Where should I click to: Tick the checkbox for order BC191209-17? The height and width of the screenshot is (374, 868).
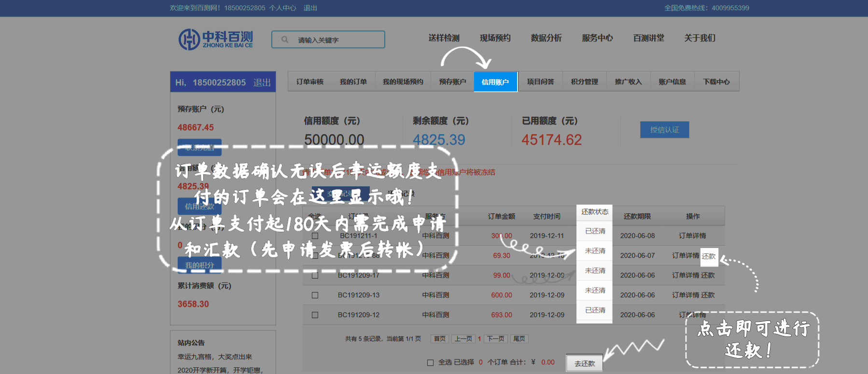pyautogui.click(x=315, y=276)
